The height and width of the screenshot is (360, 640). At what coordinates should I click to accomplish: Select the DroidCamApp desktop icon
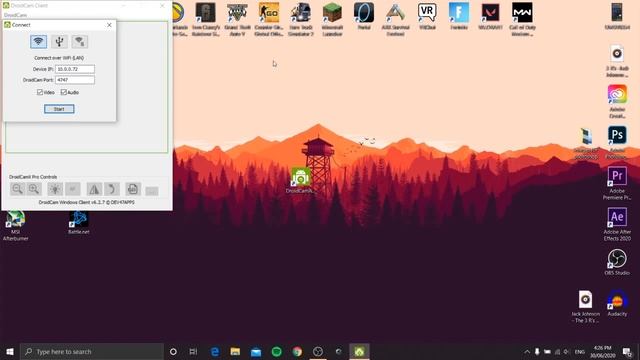click(x=301, y=180)
